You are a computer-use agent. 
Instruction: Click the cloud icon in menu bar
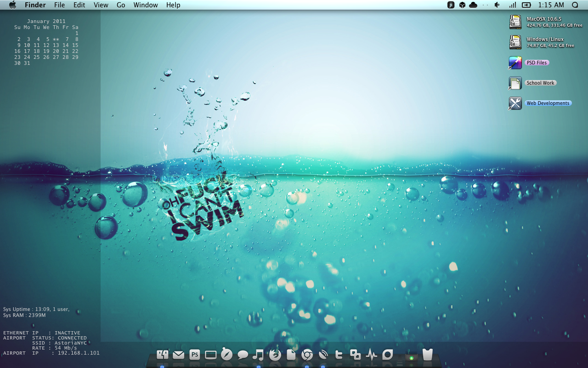click(x=473, y=5)
